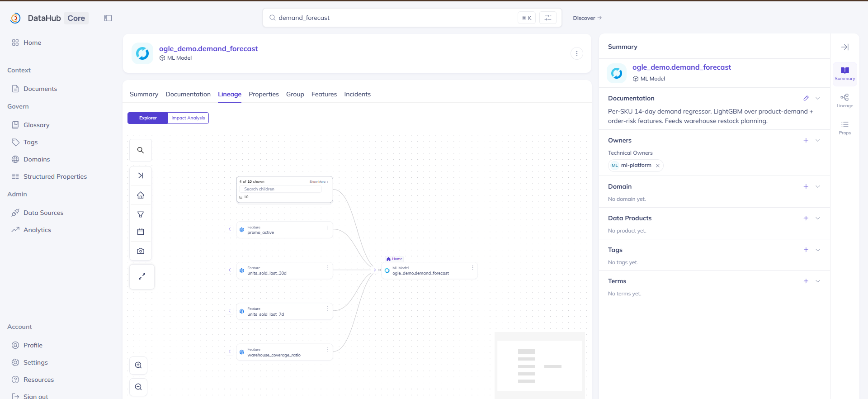
Task: Click the Discover link
Action: pos(587,18)
